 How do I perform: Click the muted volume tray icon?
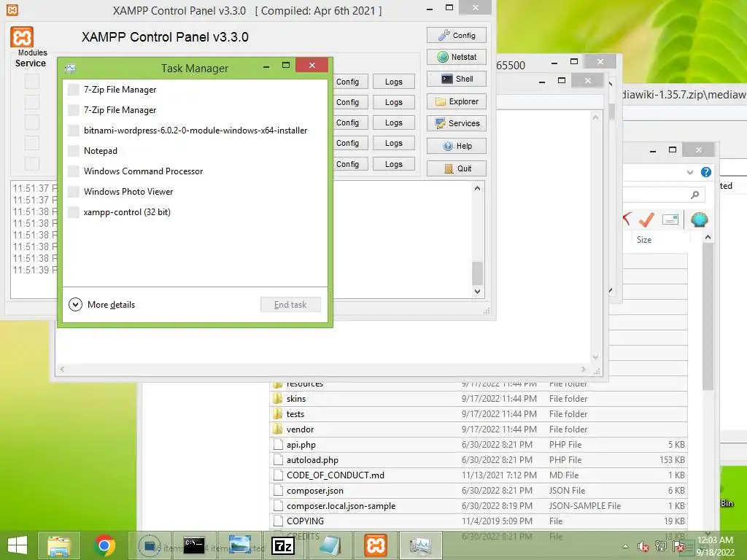coord(643,546)
